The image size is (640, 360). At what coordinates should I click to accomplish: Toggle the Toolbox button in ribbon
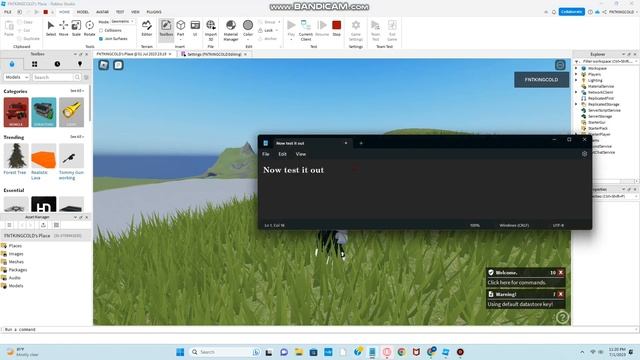click(166, 29)
